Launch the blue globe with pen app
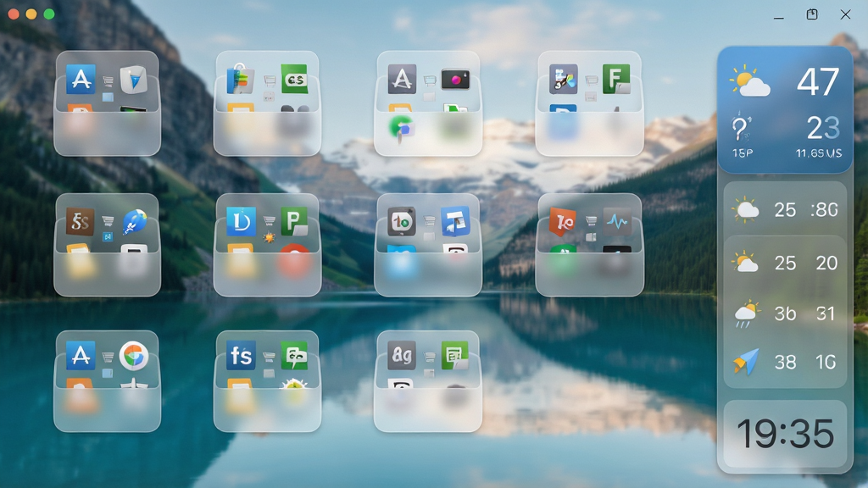Screen dimensions: 868x488 pos(134,221)
